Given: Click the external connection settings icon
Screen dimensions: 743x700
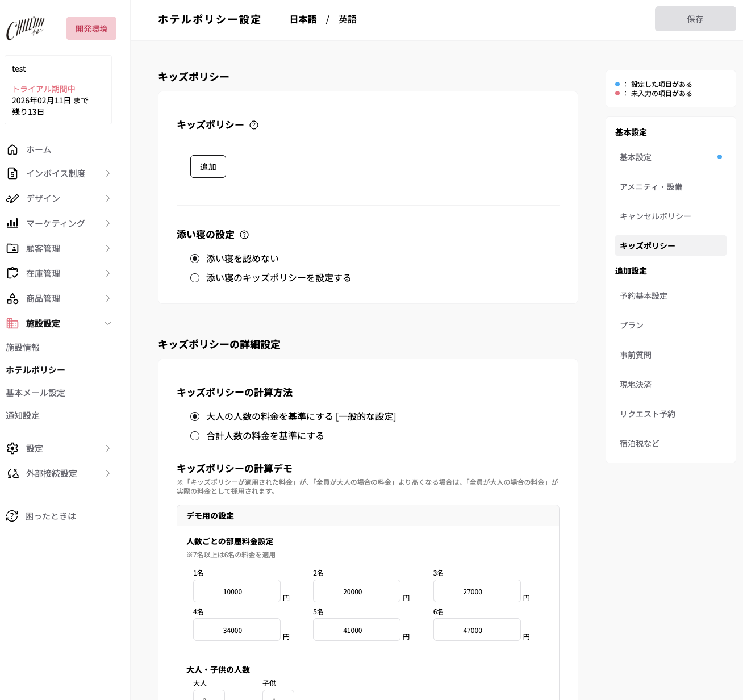Looking at the screenshot, I should coord(12,473).
